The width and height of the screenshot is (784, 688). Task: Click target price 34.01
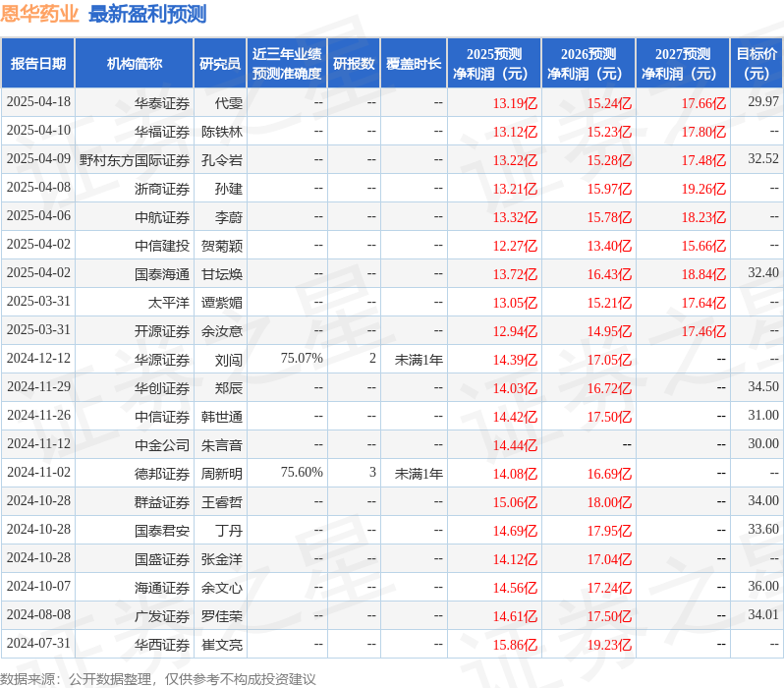tap(763, 615)
